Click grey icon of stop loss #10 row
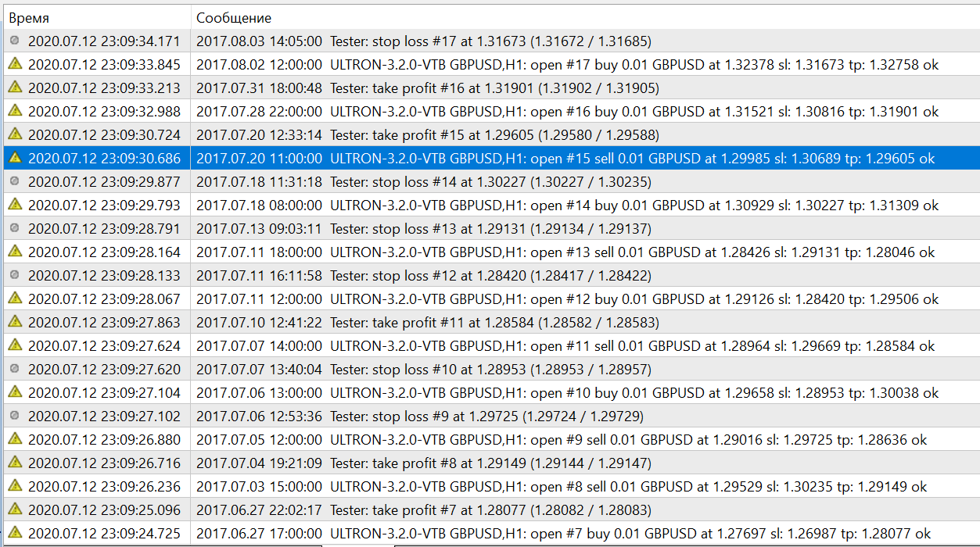The image size is (980, 547). click(x=14, y=369)
